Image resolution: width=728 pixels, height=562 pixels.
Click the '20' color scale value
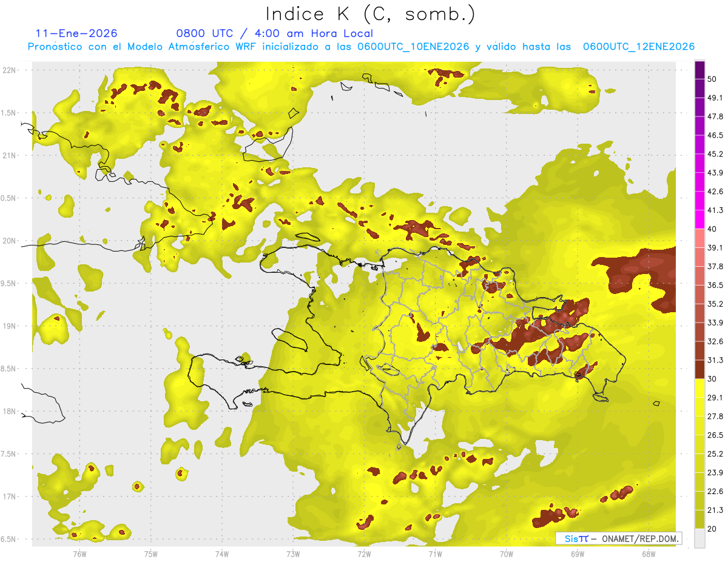pos(712,529)
